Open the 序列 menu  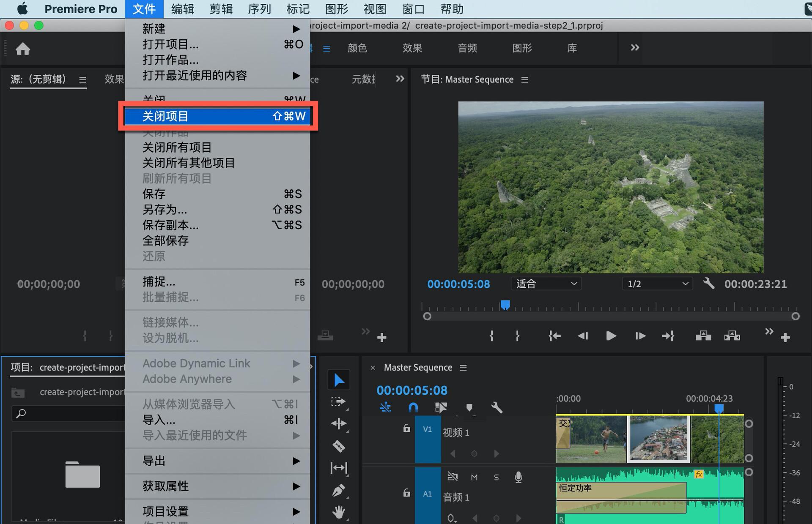[x=259, y=9]
